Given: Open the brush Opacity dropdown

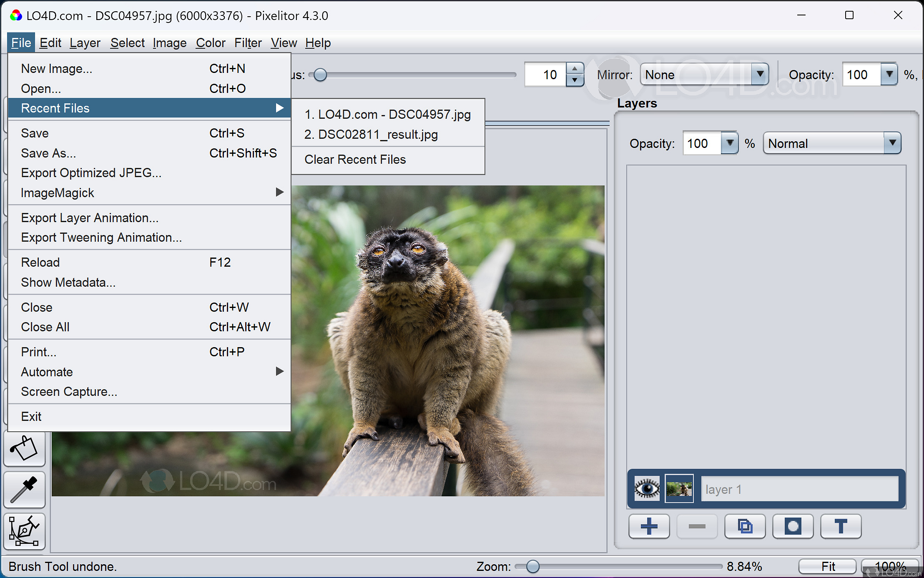Looking at the screenshot, I should (889, 75).
